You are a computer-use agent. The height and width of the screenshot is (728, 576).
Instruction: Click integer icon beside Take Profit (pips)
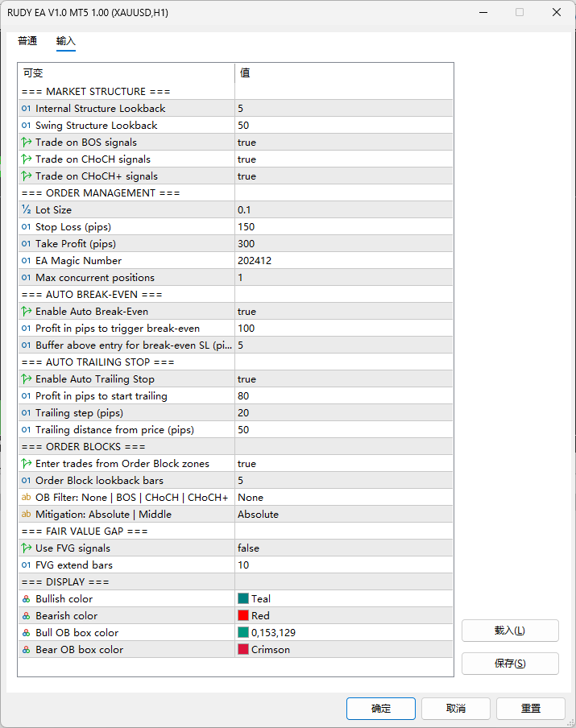coord(26,244)
